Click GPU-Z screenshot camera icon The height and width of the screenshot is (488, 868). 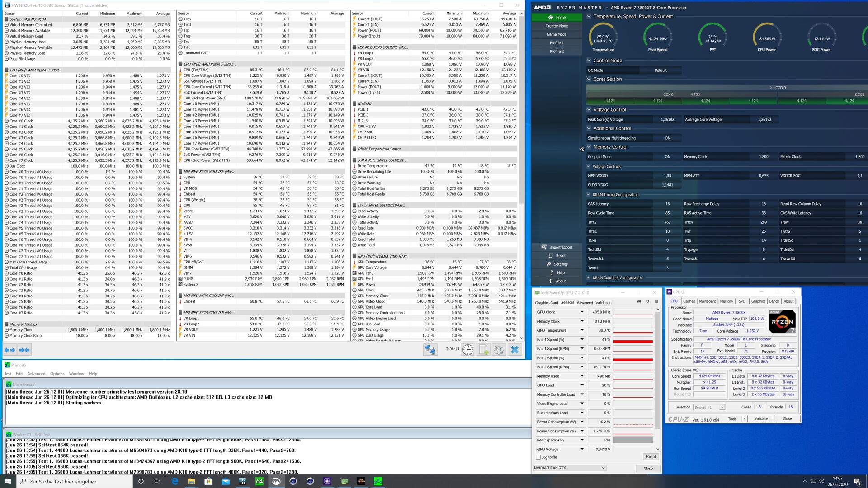click(x=639, y=302)
